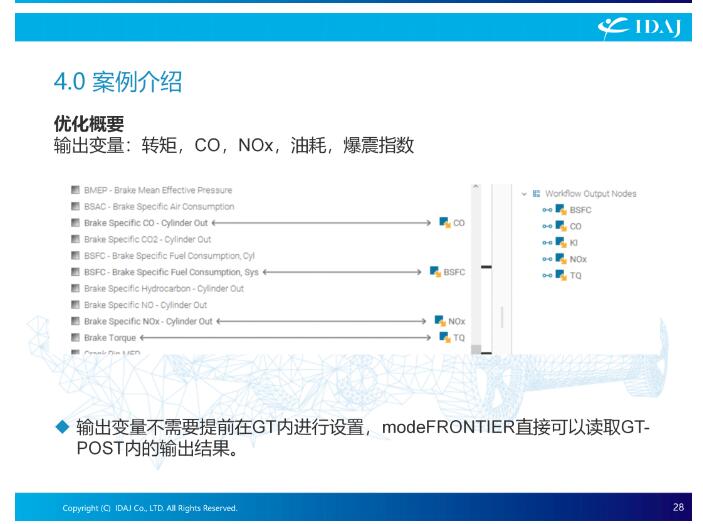The width and height of the screenshot is (703, 524).
Task: Select the KI label in output nodes tree
Action: [574, 243]
